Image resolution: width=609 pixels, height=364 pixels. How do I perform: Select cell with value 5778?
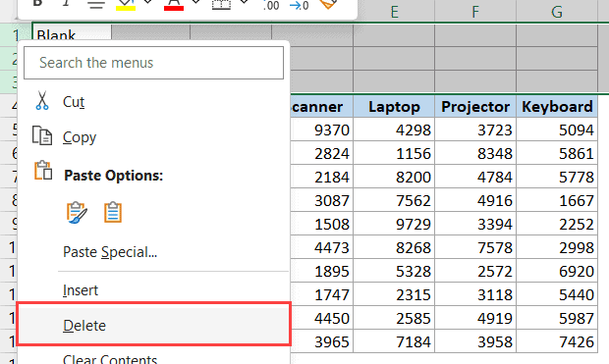tap(557, 177)
